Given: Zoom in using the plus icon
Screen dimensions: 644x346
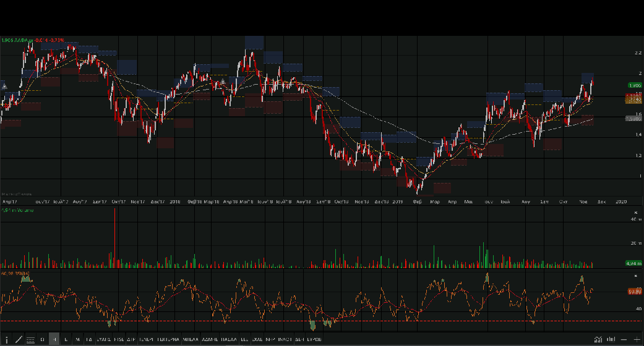Looking at the screenshot, I should pyautogui.click(x=637, y=339).
